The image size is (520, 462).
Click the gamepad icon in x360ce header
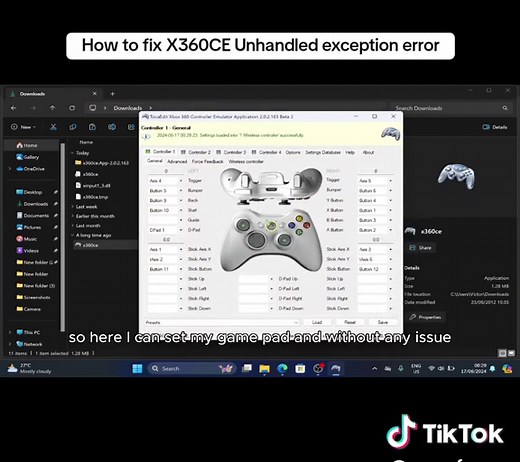pos(390,134)
